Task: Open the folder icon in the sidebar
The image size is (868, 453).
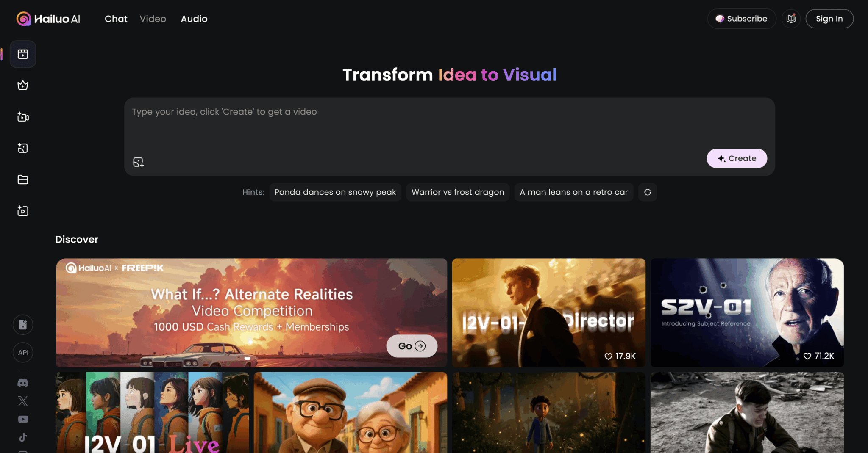Action: (23, 180)
